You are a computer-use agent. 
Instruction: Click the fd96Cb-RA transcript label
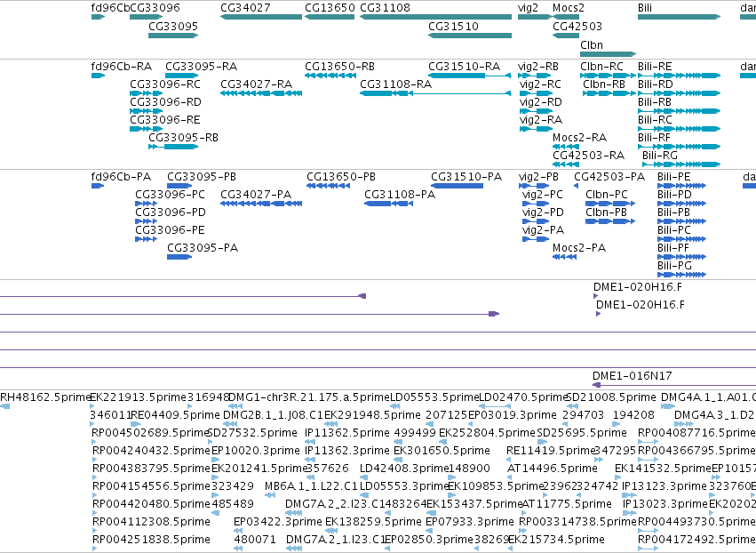tap(122, 67)
